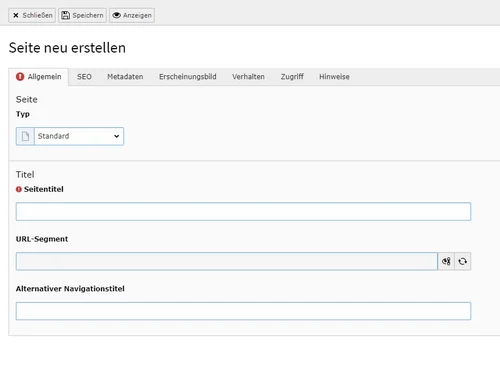Select the Hinweise tab
500x375 pixels.
pyautogui.click(x=334, y=77)
